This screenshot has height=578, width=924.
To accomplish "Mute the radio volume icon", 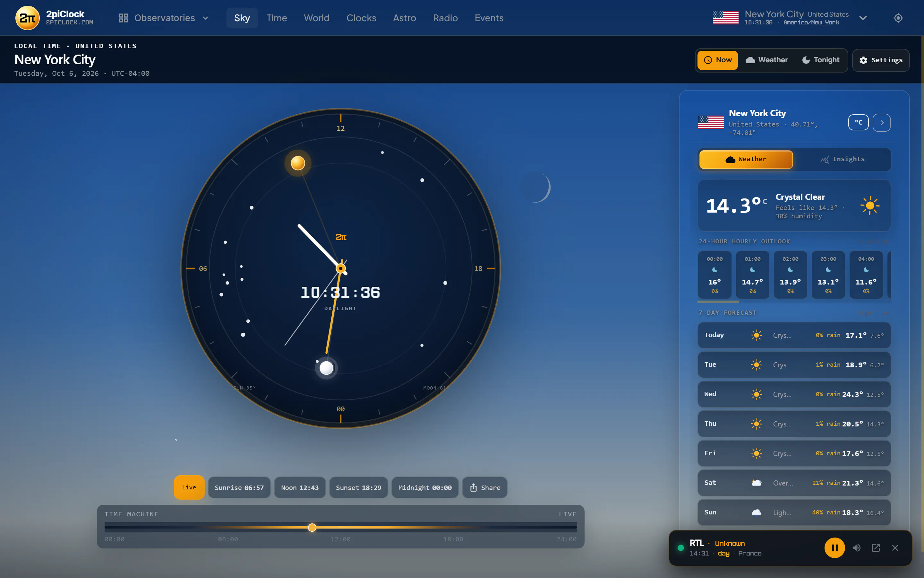I will (856, 547).
